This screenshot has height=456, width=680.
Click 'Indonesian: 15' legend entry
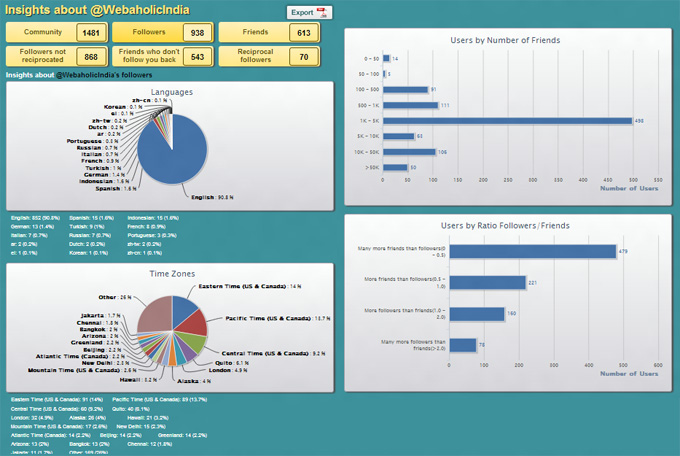[x=153, y=218]
